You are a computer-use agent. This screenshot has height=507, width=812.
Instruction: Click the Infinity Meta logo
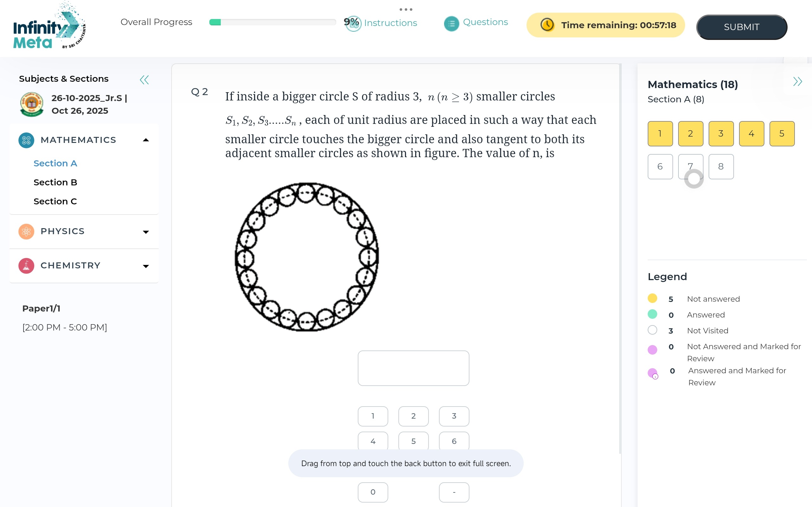(49, 28)
